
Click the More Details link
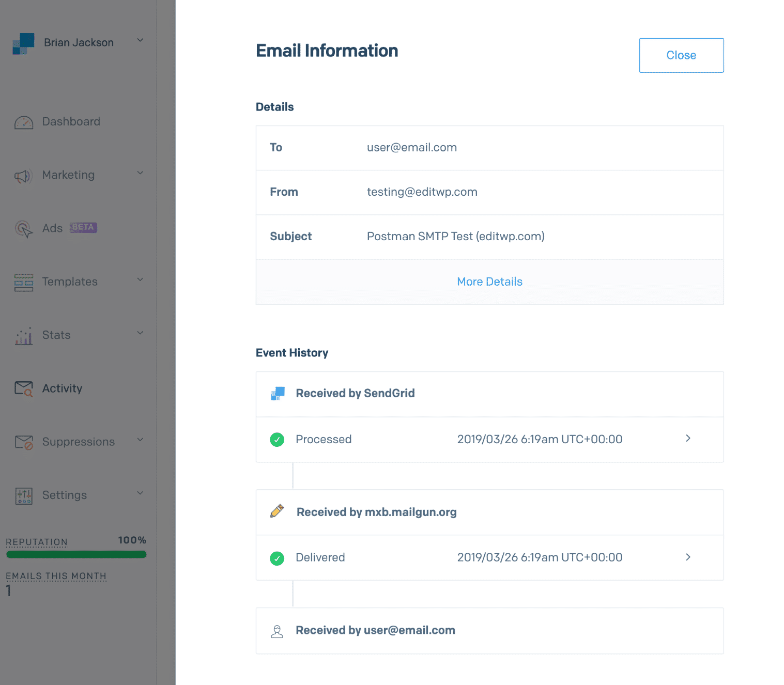(489, 282)
